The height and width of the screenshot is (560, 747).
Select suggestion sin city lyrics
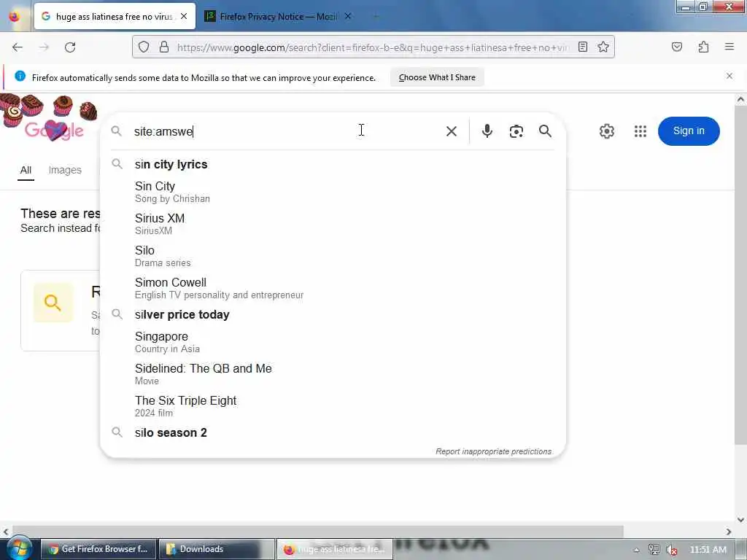pos(333,164)
